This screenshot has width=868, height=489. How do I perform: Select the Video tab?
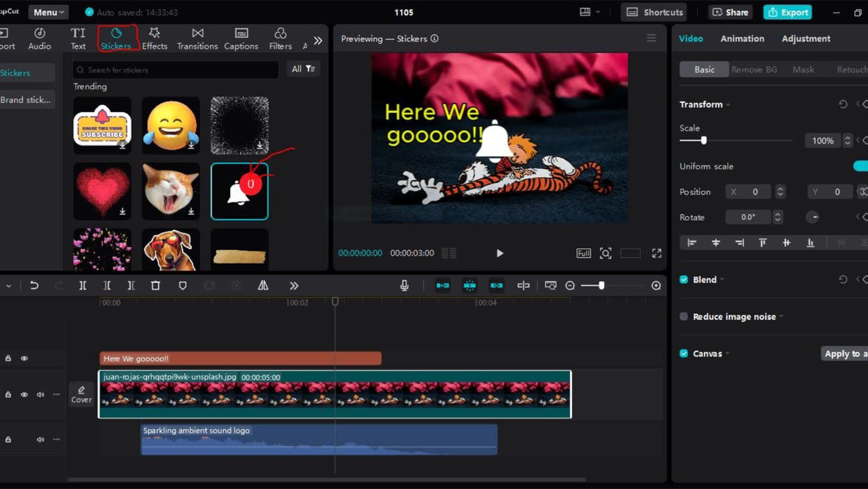coord(691,39)
